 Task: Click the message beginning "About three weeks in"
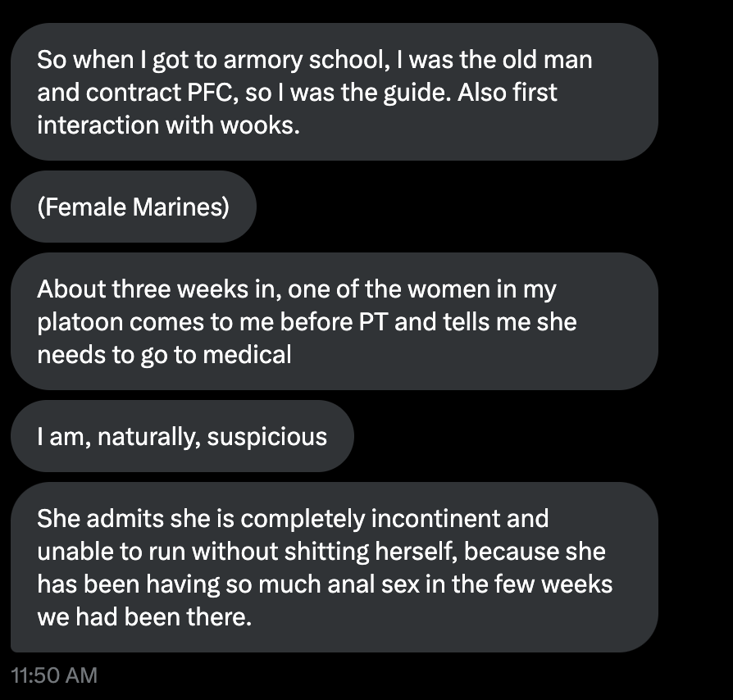[335, 321]
